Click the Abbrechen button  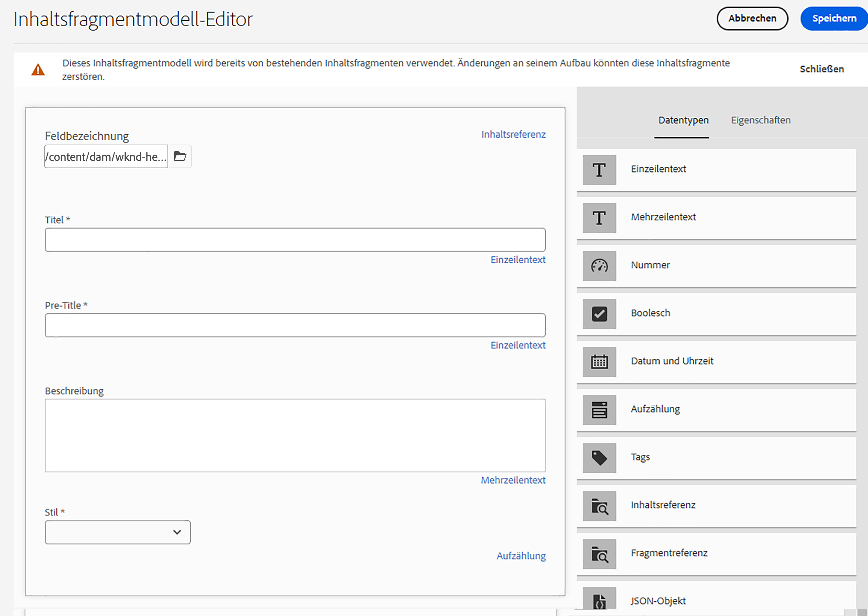pyautogui.click(x=752, y=18)
